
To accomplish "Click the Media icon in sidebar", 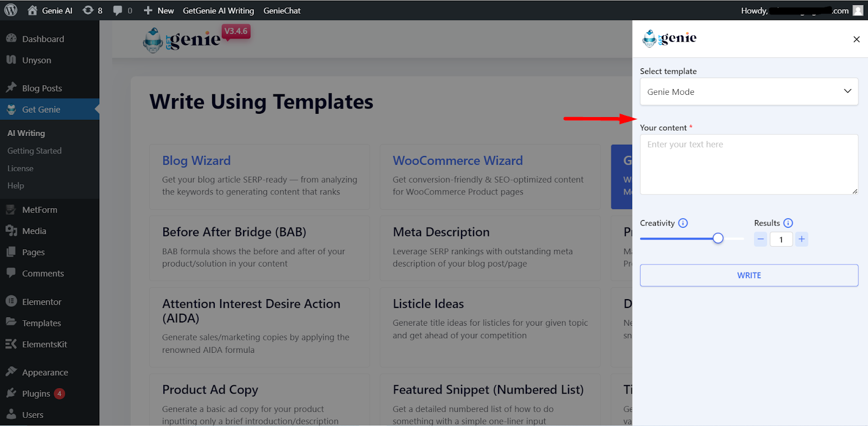I will click(11, 230).
